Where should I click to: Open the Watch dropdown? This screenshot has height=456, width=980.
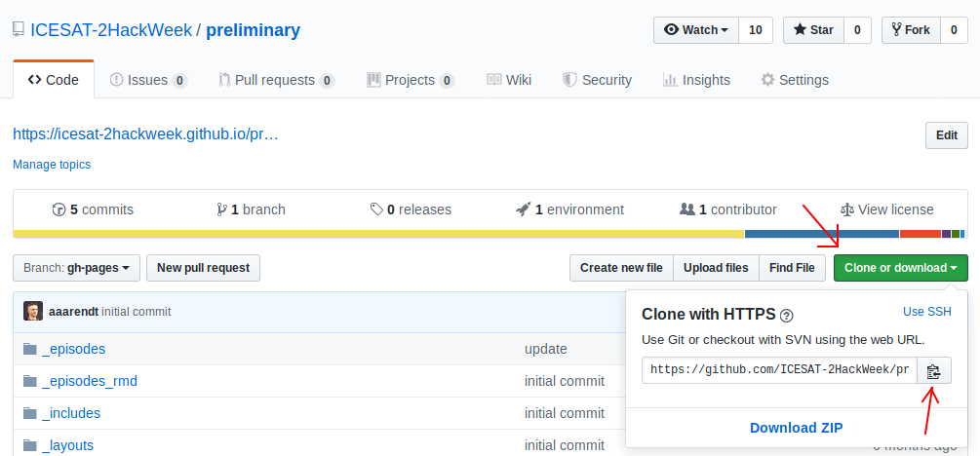pos(695,30)
